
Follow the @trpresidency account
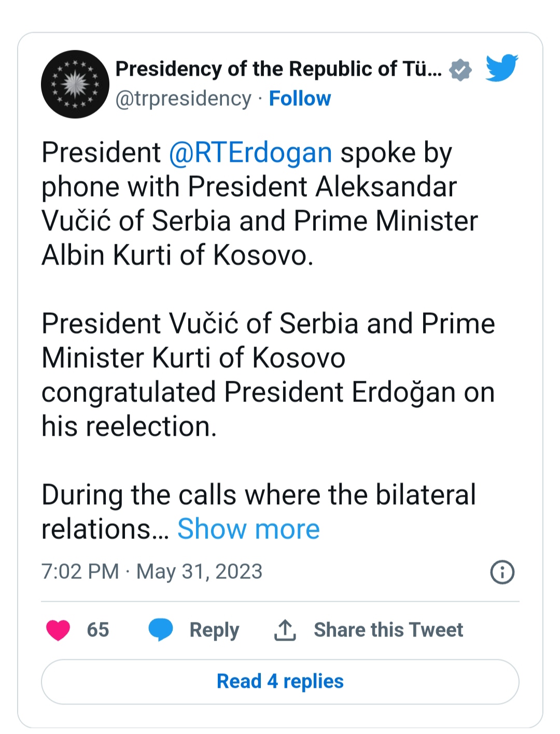[x=300, y=98]
